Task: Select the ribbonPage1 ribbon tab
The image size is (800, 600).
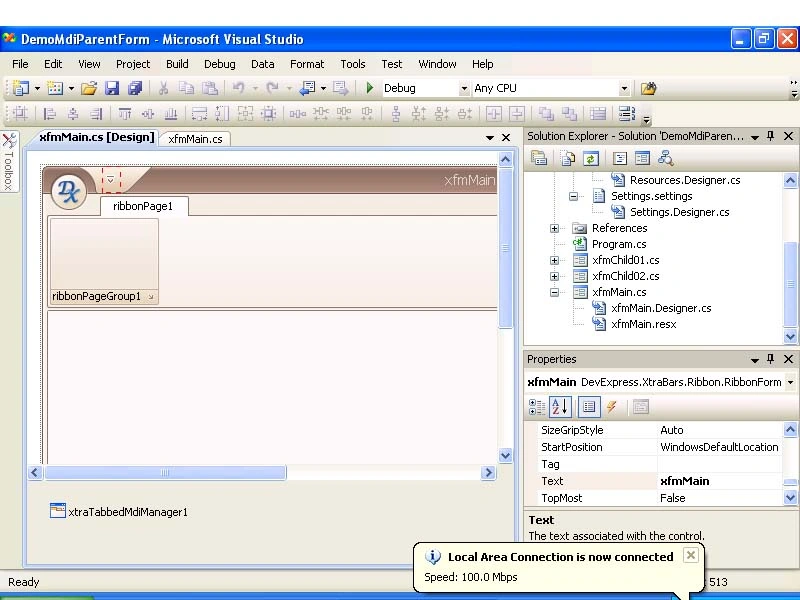Action: click(x=143, y=206)
